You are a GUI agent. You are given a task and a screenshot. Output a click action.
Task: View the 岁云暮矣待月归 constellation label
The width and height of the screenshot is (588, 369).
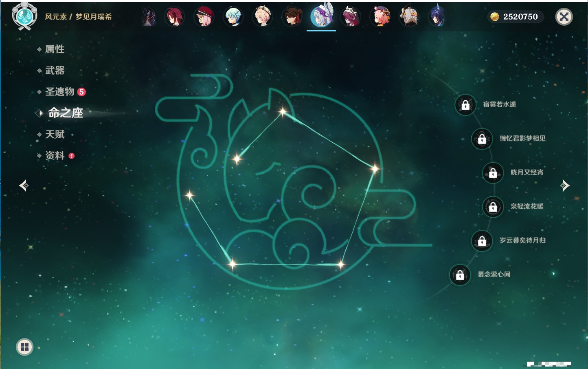tap(523, 240)
